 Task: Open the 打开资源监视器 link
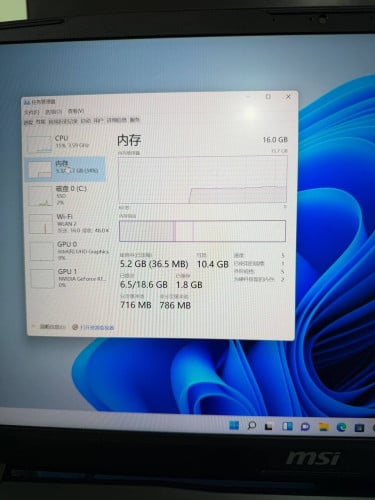[x=94, y=327]
